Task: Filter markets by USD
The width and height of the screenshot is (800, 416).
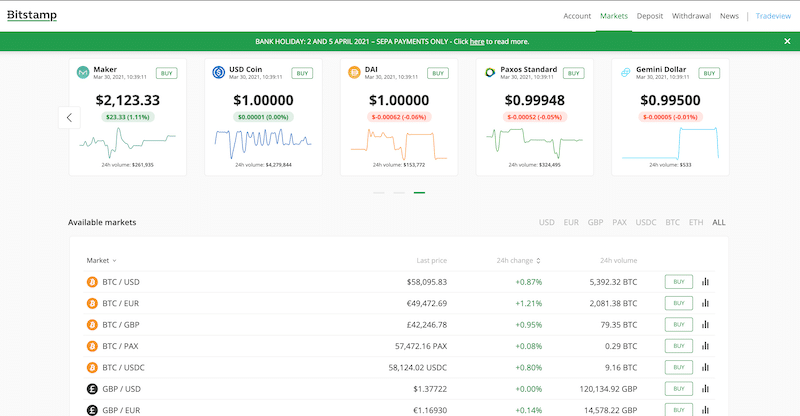Action: tap(546, 223)
